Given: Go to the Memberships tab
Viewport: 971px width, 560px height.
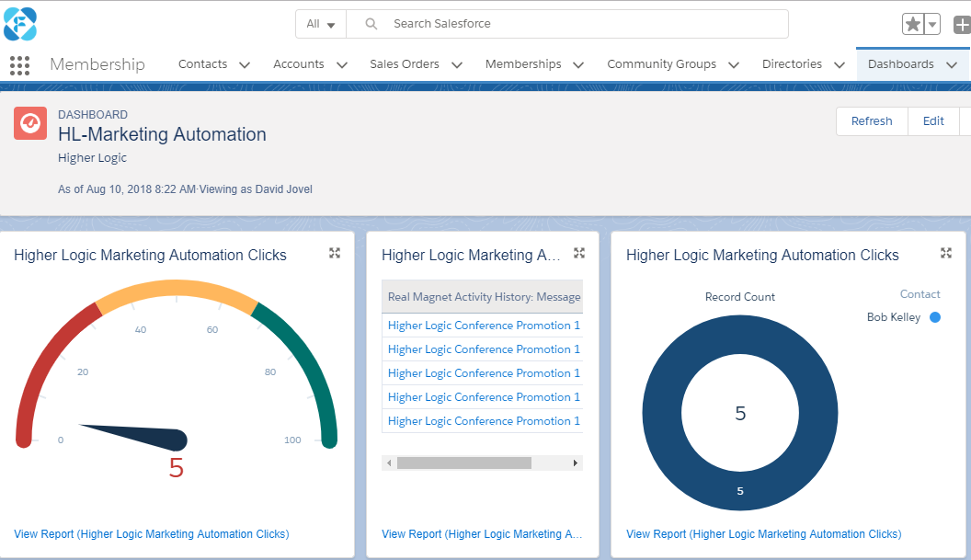Looking at the screenshot, I should [x=523, y=63].
